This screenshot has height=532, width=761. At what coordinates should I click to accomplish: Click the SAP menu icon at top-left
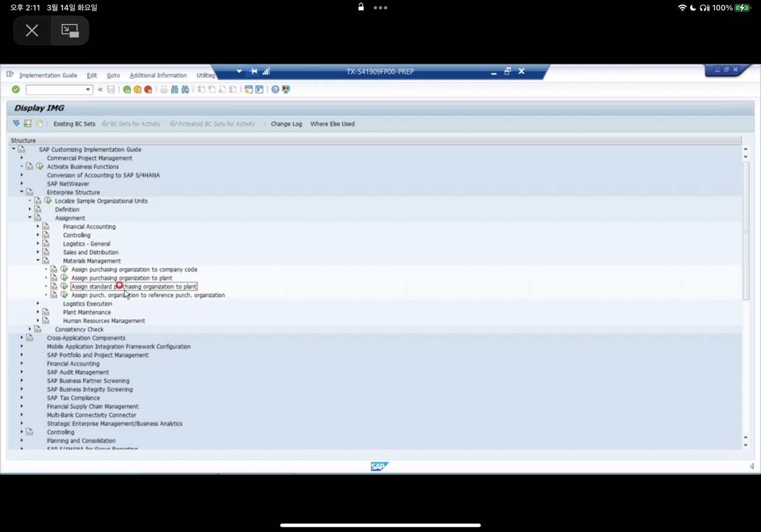tap(10, 75)
